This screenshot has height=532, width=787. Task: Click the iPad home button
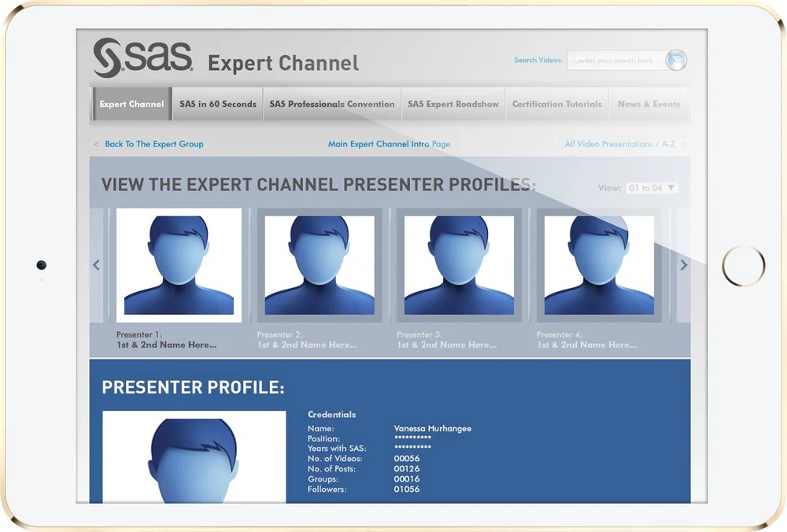744,266
